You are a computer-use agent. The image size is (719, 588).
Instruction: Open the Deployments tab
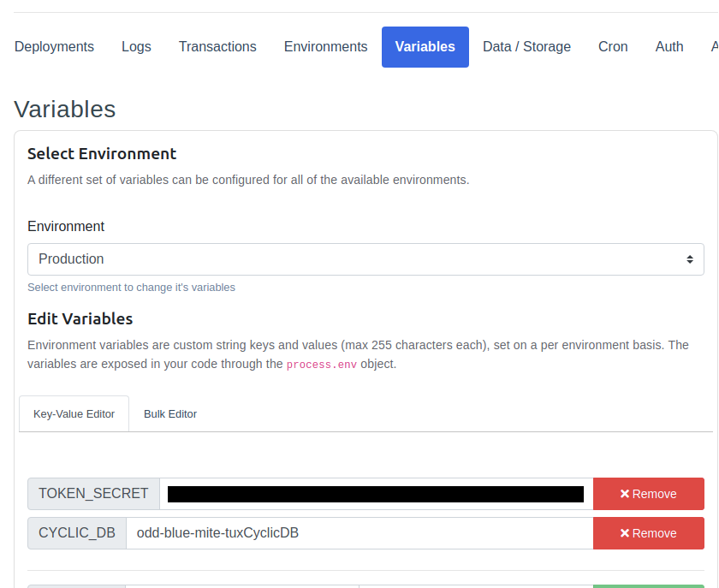(x=54, y=46)
